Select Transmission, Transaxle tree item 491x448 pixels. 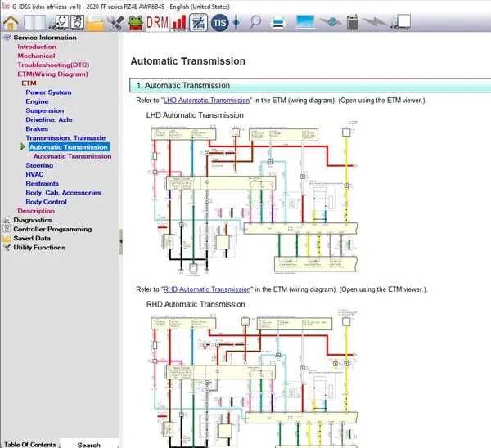[65, 137]
